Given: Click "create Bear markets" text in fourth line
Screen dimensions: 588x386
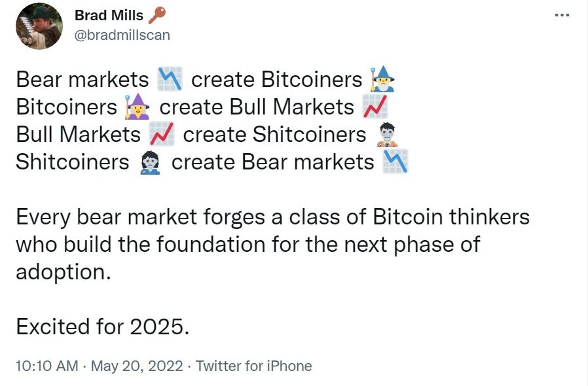Looking at the screenshot, I should [x=272, y=162].
